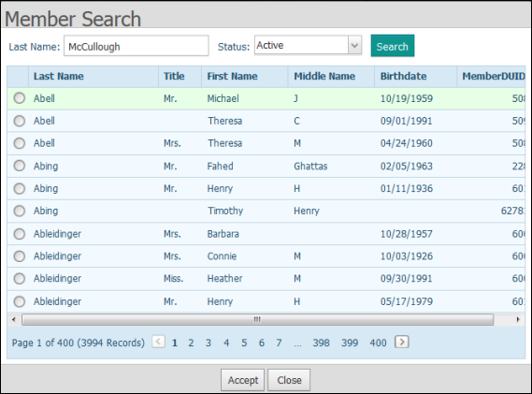Choose the Heather Ableidinger radio button
Screen dimensions: 532x394
[x=20, y=279]
